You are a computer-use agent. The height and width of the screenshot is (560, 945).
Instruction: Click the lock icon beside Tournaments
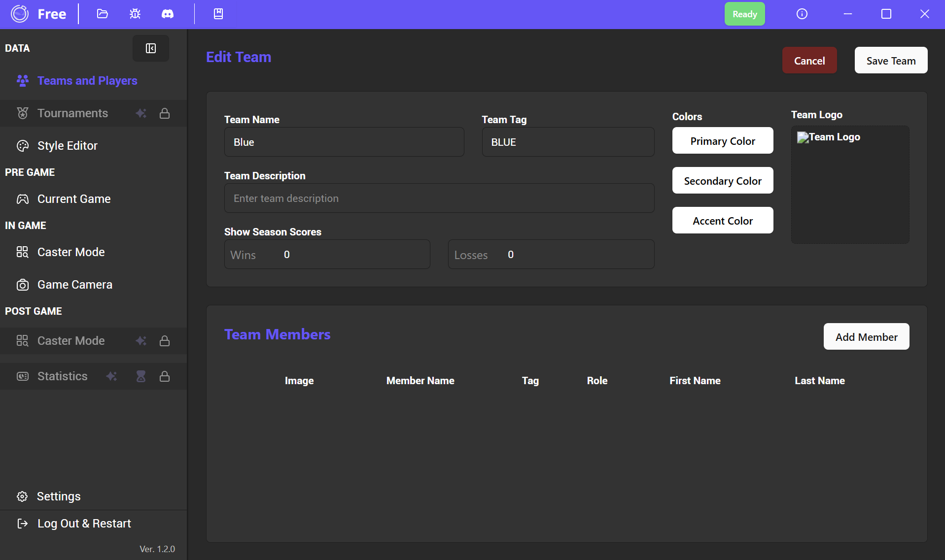click(165, 113)
